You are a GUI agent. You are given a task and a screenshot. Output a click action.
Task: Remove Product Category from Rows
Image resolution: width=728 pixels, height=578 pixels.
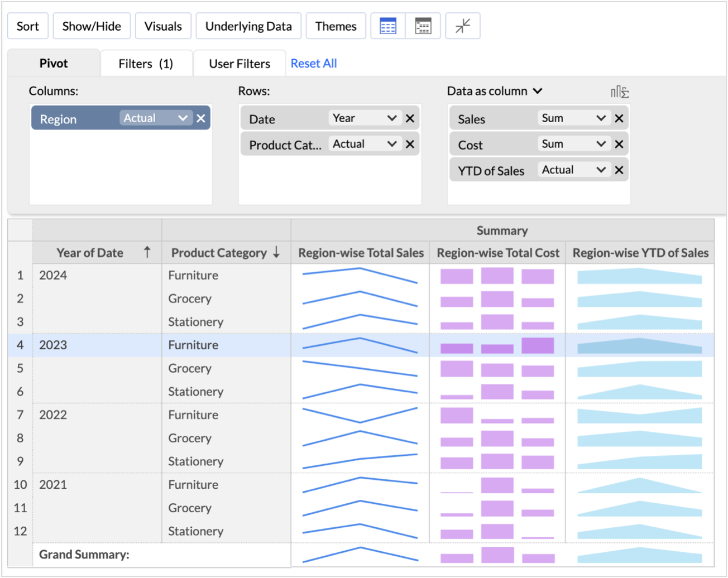pyautogui.click(x=410, y=144)
